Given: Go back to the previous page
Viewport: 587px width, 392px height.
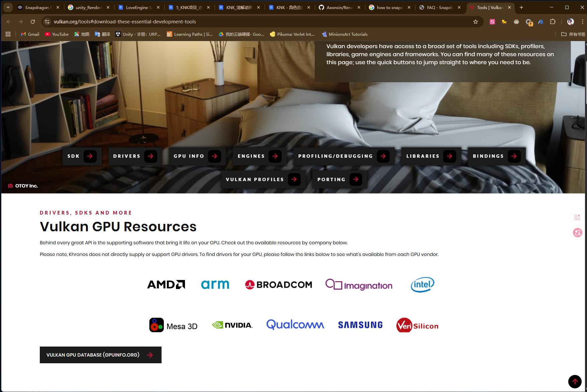Looking at the screenshot, I should click(x=9, y=22).
